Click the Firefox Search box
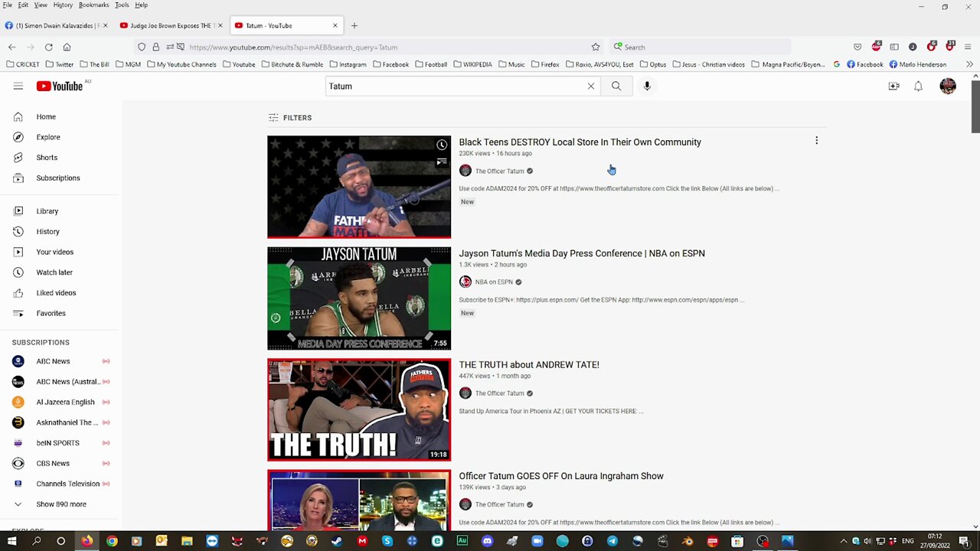This screenshot has width=980, height=551. 701,47
